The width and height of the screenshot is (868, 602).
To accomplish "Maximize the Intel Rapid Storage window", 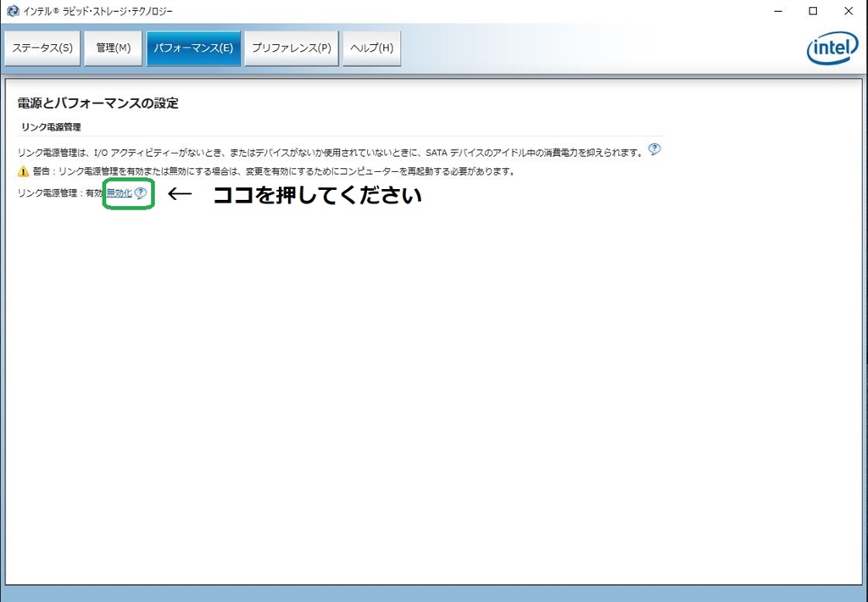I will 813,11.
